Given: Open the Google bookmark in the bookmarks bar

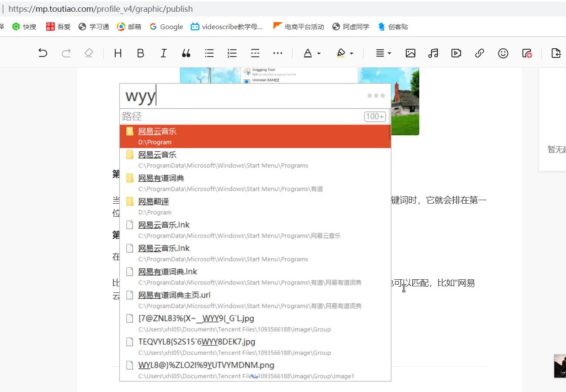Looking at the screenshot, I should point(166,27).
